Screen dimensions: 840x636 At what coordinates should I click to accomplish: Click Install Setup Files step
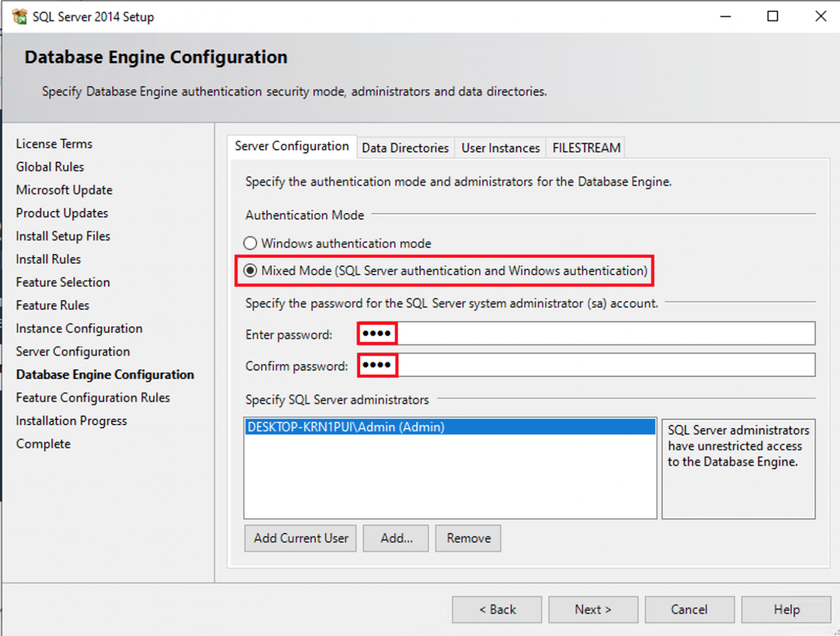click(x=63, y=236)
